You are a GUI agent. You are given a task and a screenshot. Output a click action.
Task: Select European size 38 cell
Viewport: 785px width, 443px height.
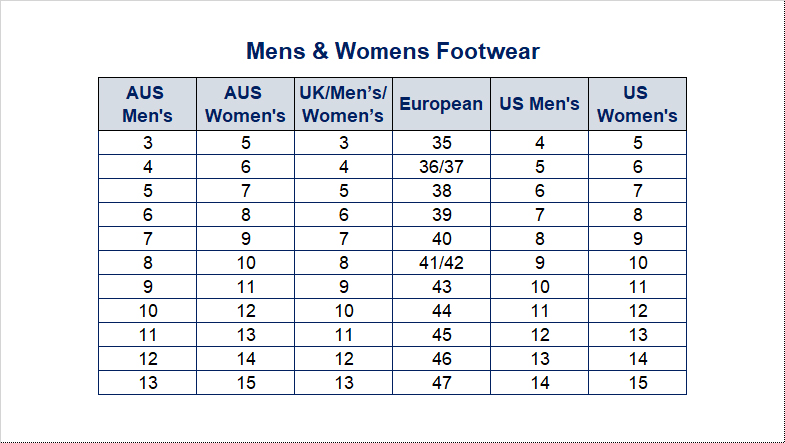(441, 191)
